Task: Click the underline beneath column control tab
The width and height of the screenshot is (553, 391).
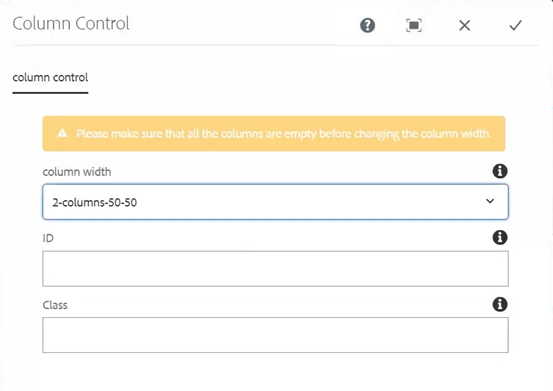Action: click(x=50, y=93)
